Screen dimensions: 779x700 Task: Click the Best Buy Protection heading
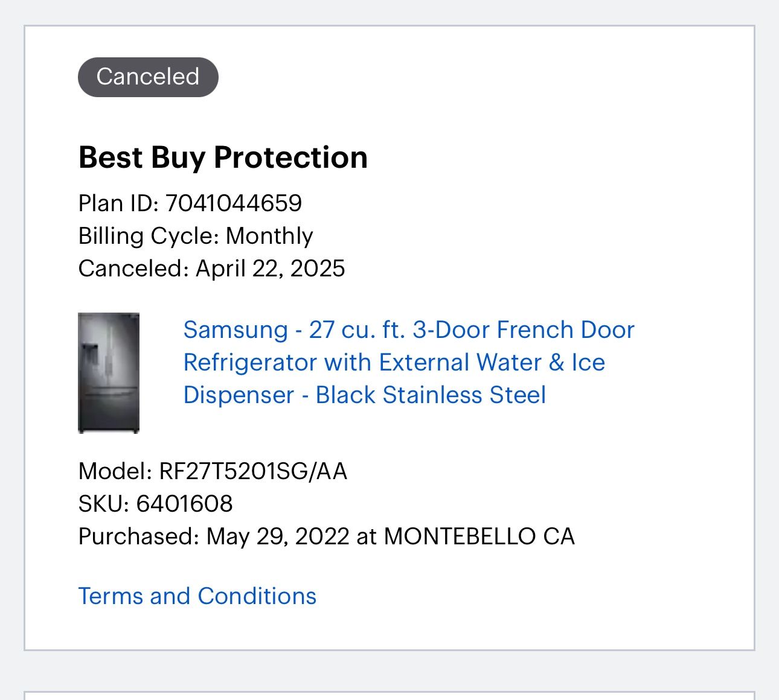(x=223, y=157)
